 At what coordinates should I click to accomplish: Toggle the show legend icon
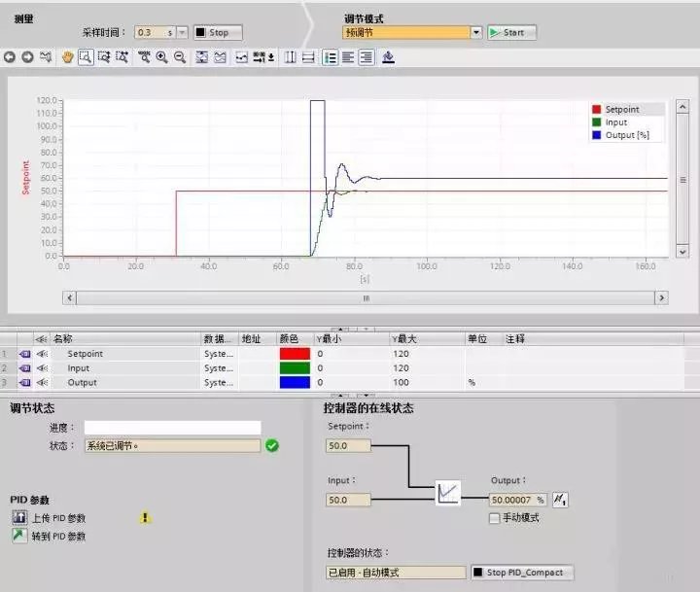(331, 57)
